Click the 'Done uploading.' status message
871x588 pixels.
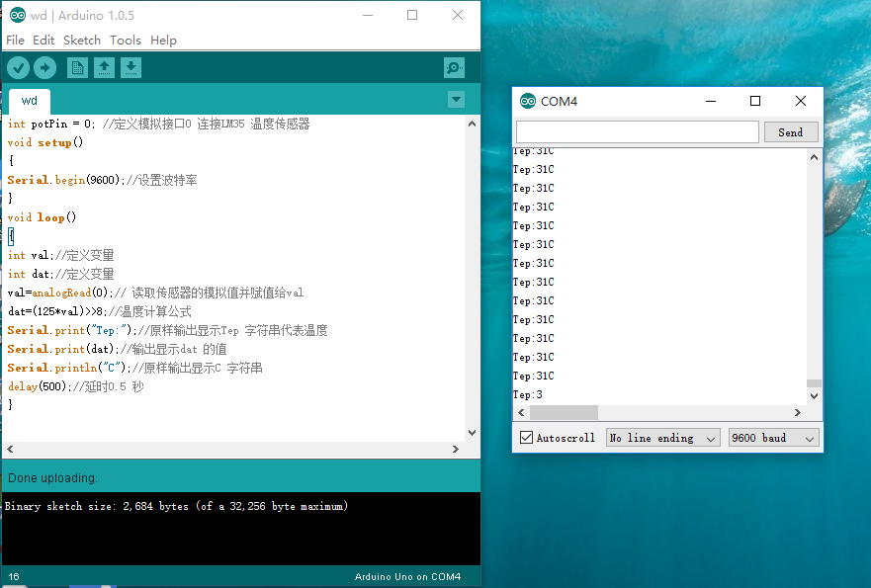tap(52, 478)
